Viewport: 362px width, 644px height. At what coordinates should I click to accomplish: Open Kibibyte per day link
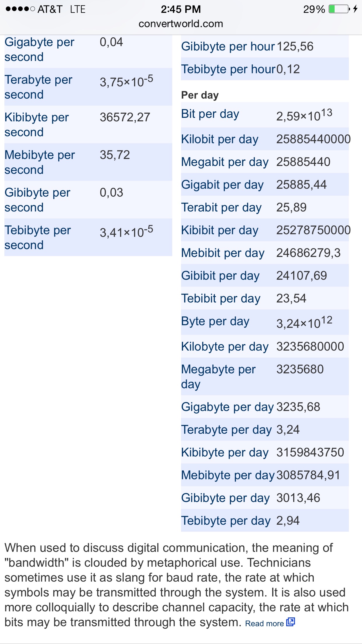225,452
